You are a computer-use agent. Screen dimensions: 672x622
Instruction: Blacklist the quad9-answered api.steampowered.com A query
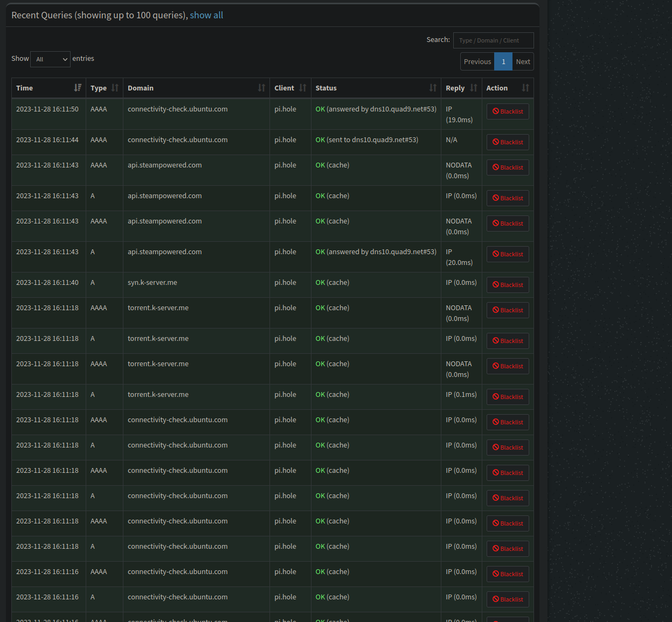(x=508, y=254)
